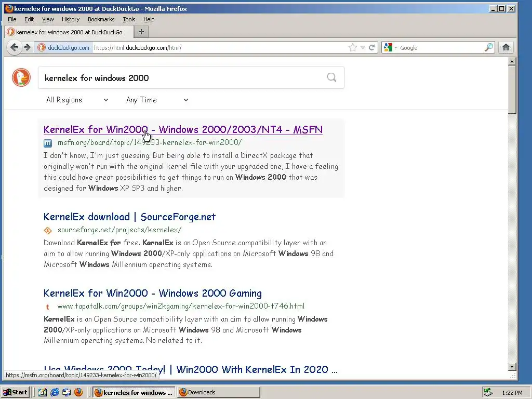This screenshot has width=532, height=399.
Task: Go forward with the Forward arrow button
Action: [27, 47]
